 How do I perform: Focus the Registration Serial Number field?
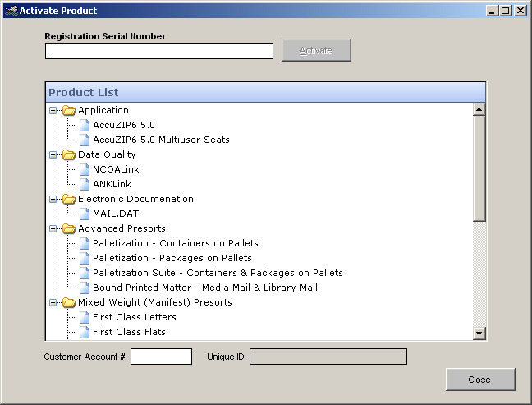click(159, 51)
